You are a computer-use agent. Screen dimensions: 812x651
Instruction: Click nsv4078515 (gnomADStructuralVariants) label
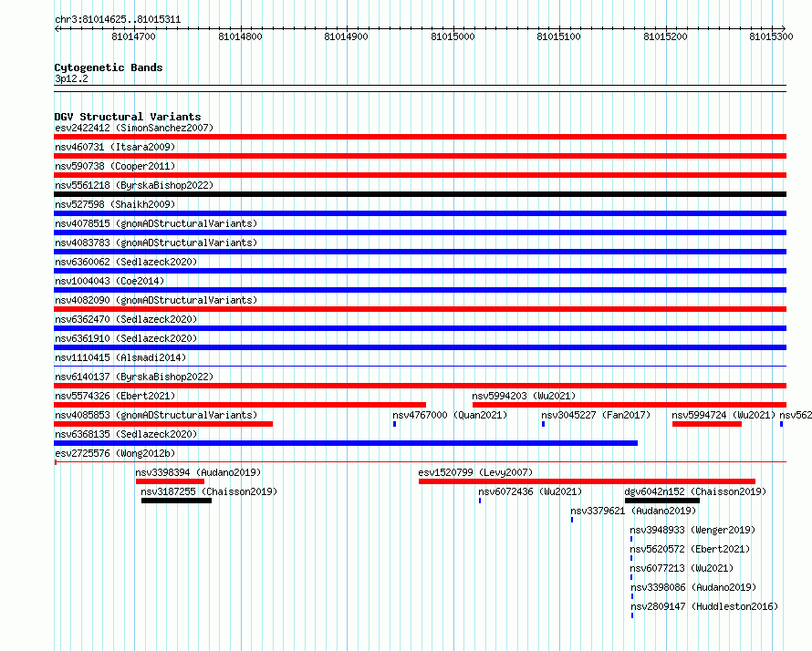(x=156, y=223)
